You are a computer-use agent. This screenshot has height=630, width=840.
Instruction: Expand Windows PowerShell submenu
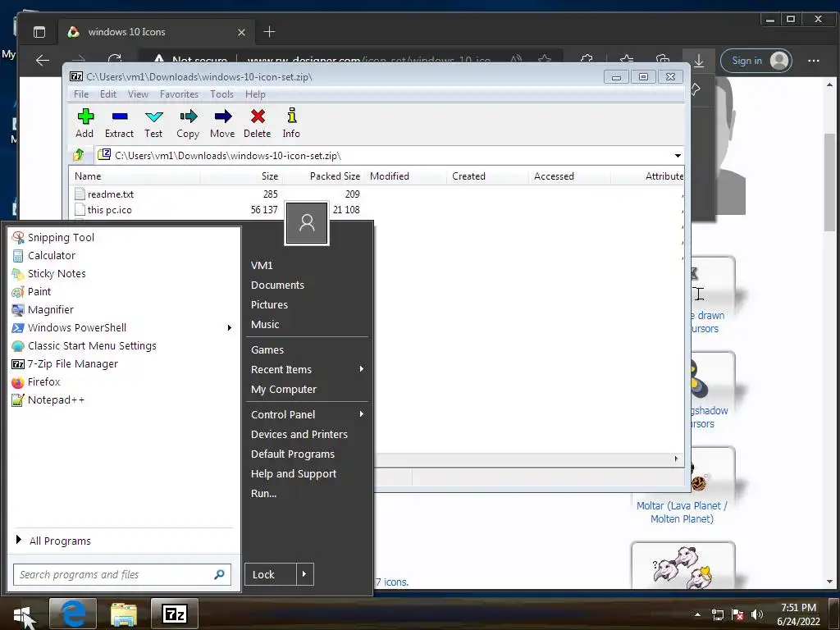click(230, 328)
